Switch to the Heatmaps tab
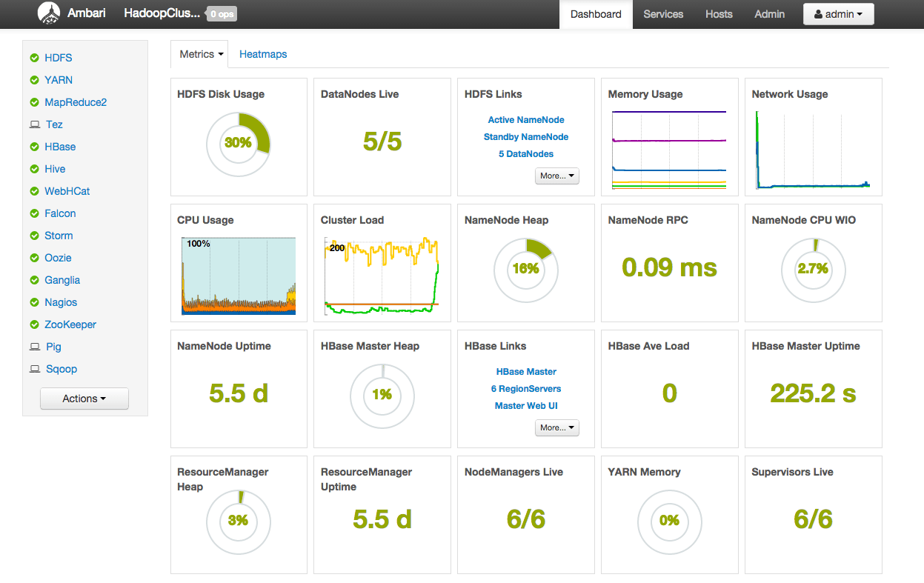Image resolution: width=924 pixels, height=583 pixels. 263,54
